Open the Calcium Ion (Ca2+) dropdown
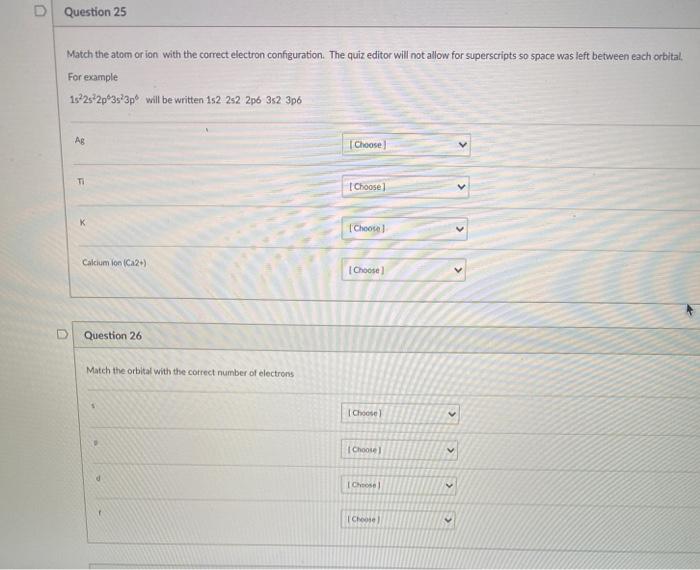This screenshot has width=700, height=570. click(404, 270)
